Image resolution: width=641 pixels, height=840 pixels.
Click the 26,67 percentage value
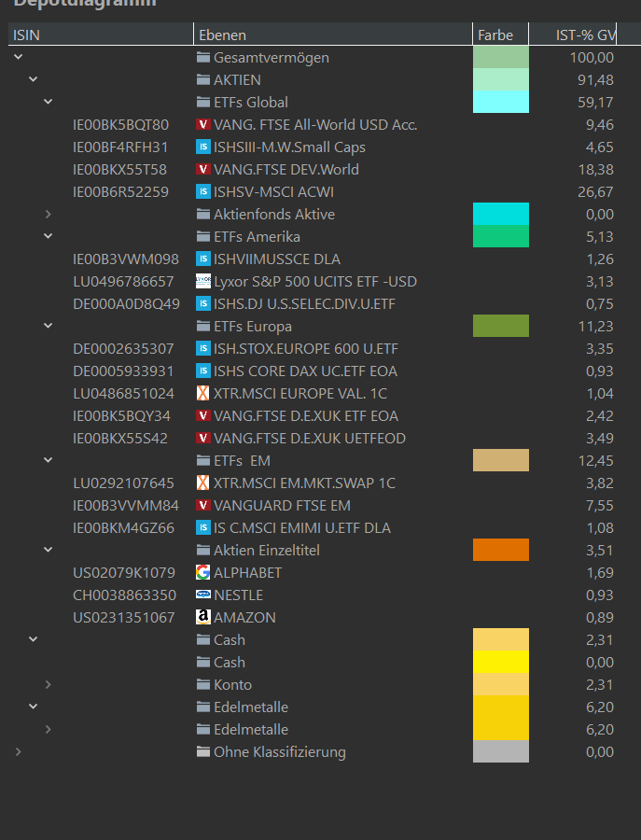[x=595, y=191]
